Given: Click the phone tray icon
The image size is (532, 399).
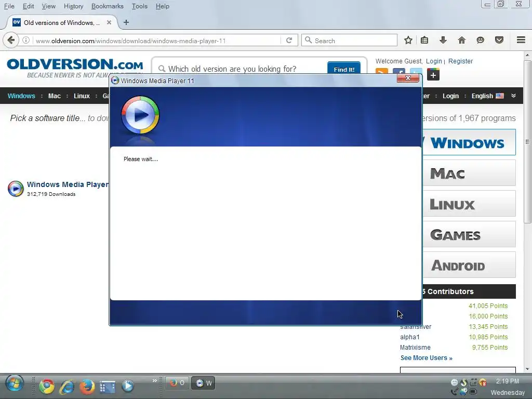Looking at the screenshot, I should pyautogui.click(x=454, y=392).
